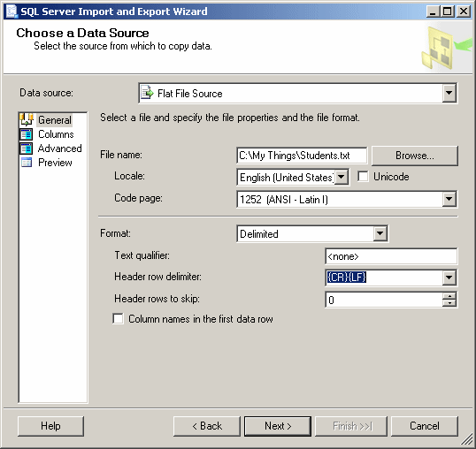Image resolution: width=476 pixels, height=449 pixels.
Task: Go to previous step with Back button
Action: click(207, 426)
